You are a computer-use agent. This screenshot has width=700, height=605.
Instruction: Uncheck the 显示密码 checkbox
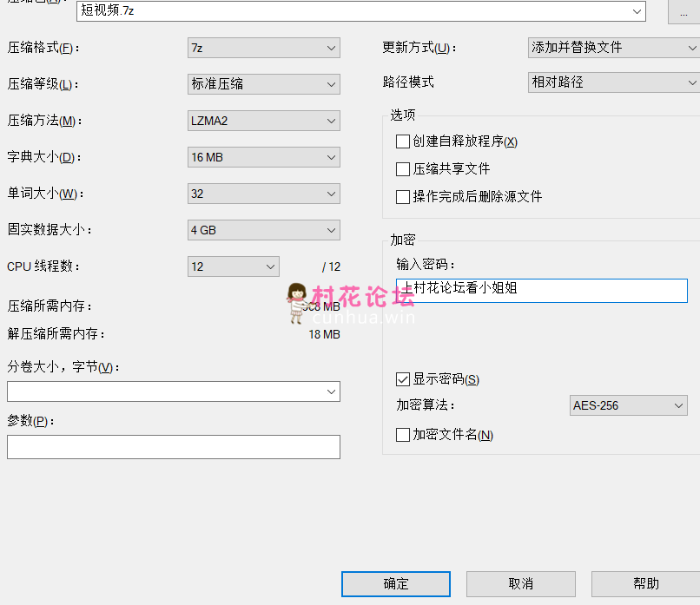(x=403, y=379)
